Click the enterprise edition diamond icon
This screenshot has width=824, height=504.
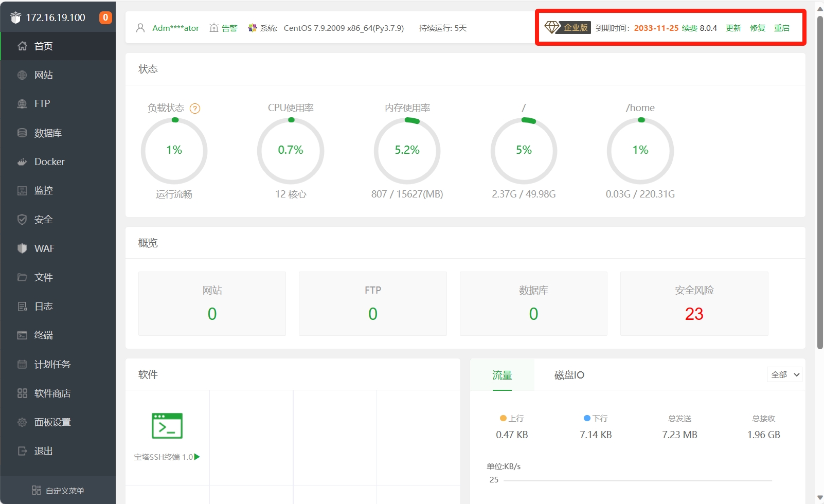point(552,28)
